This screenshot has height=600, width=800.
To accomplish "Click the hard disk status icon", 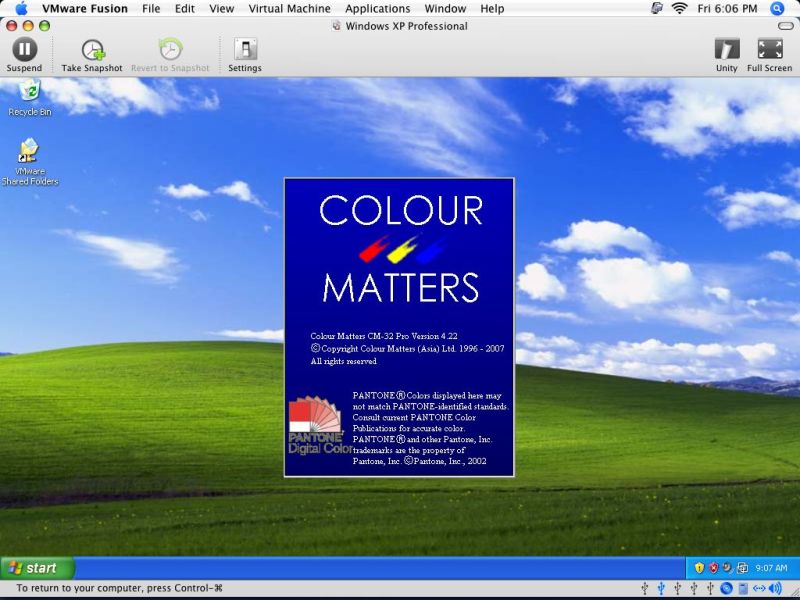I will pos(743,588).
